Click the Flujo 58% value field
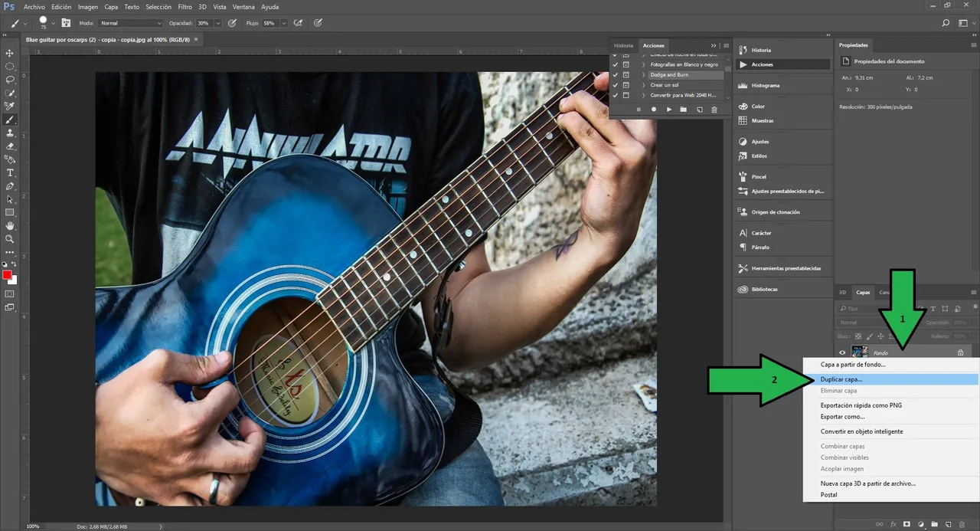Screen dimensions: 980x531 [x=269, y=23]
